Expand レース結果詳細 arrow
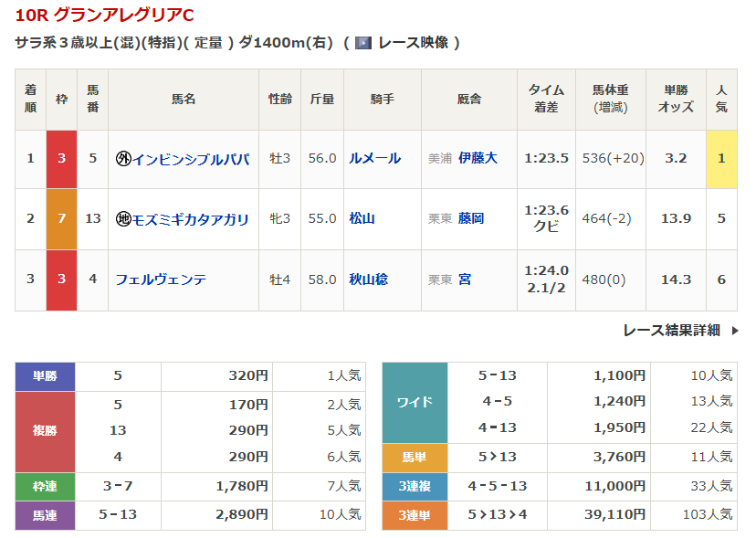756x538 pixels. coord(735,331)
